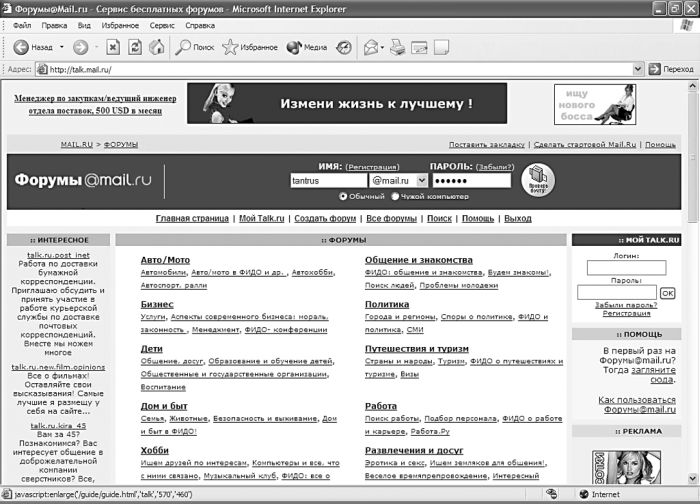
Task: Open the Сервис menu
Action: click(x=162, y=25)
